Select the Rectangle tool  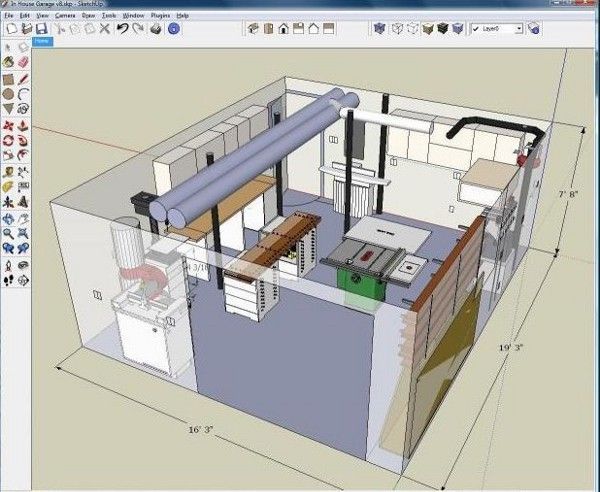pos(8,80)
